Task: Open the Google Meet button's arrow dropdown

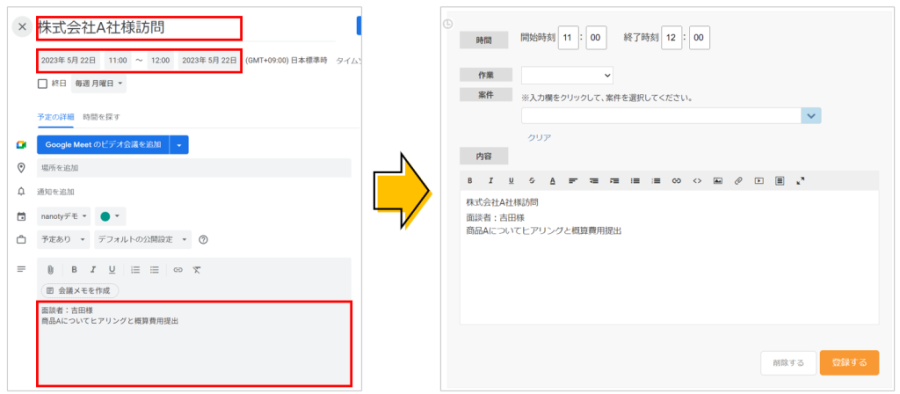Action: [x=179, y=145]
